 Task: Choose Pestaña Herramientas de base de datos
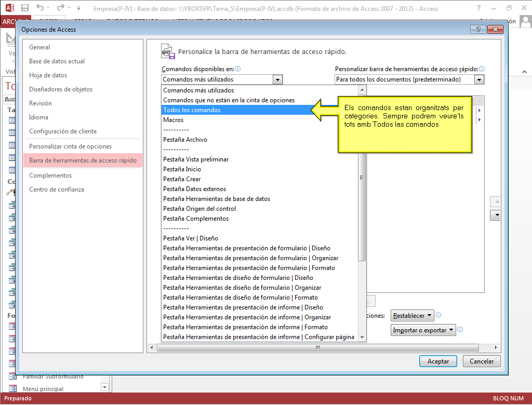coord(260,199)
